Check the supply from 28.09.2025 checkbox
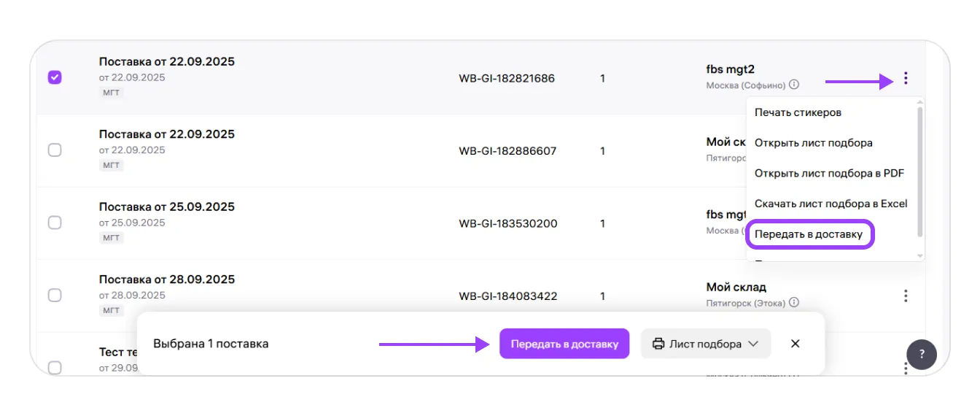Screen dimensions: 980x416 [x=55, y=296]
